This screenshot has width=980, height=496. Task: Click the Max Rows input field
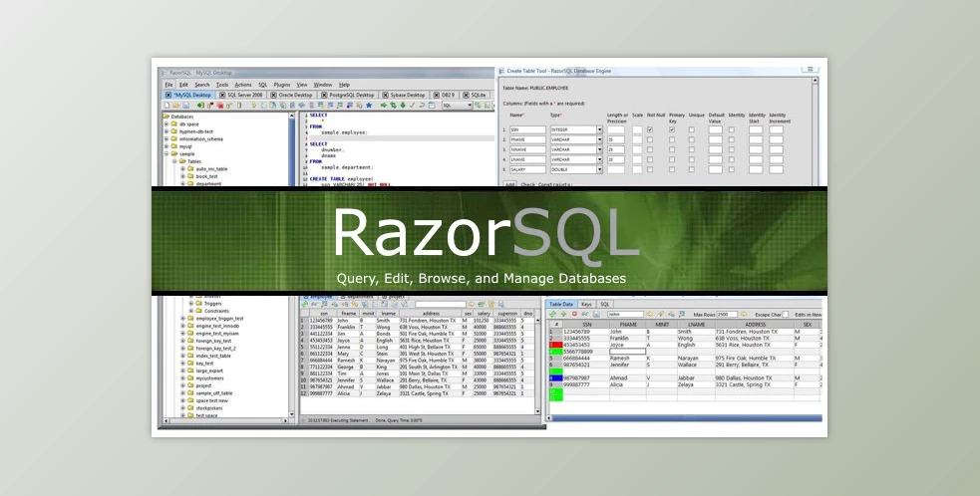point(727,315)
